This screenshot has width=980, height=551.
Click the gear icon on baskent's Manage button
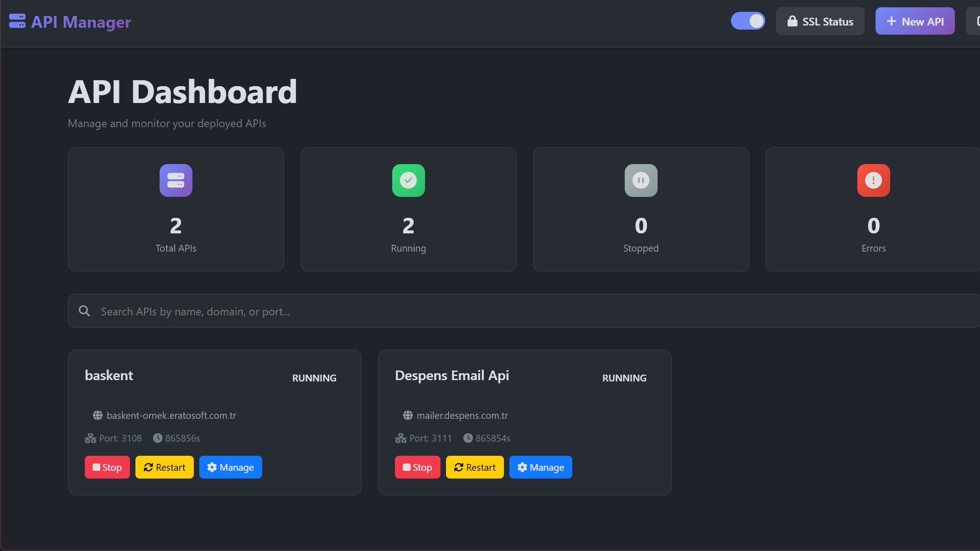(x=213, y=467)
